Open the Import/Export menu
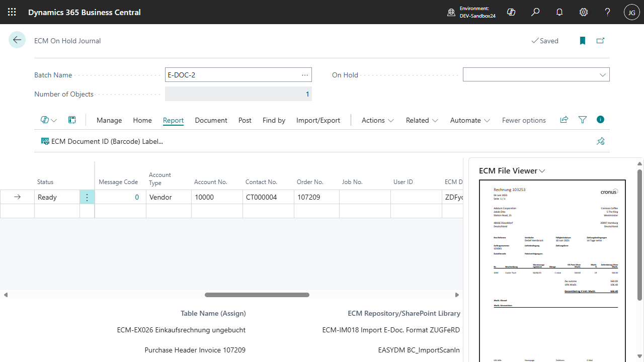 318,120
